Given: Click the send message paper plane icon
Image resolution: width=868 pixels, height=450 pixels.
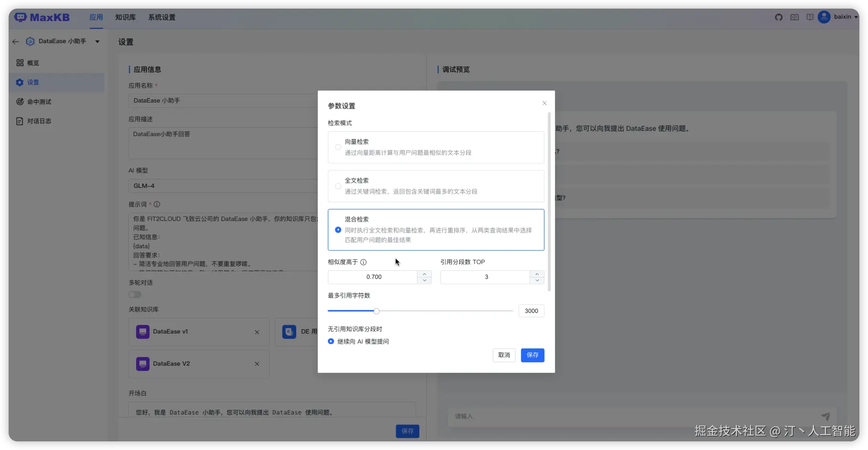Looking at the screenshot, I should pos(825,416).
